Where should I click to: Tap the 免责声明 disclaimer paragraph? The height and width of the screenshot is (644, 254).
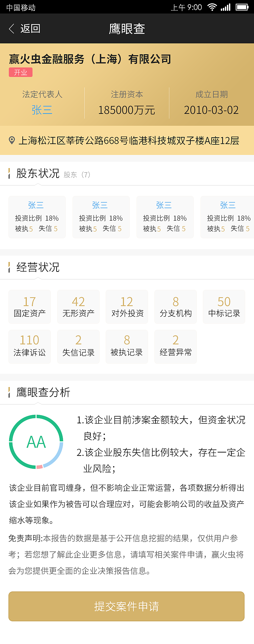(126, 555)
